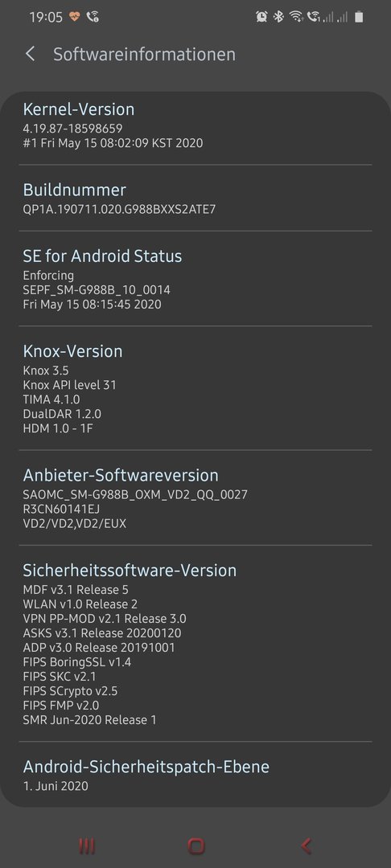Select the Knox-Version entry

[x=195, y=388]
